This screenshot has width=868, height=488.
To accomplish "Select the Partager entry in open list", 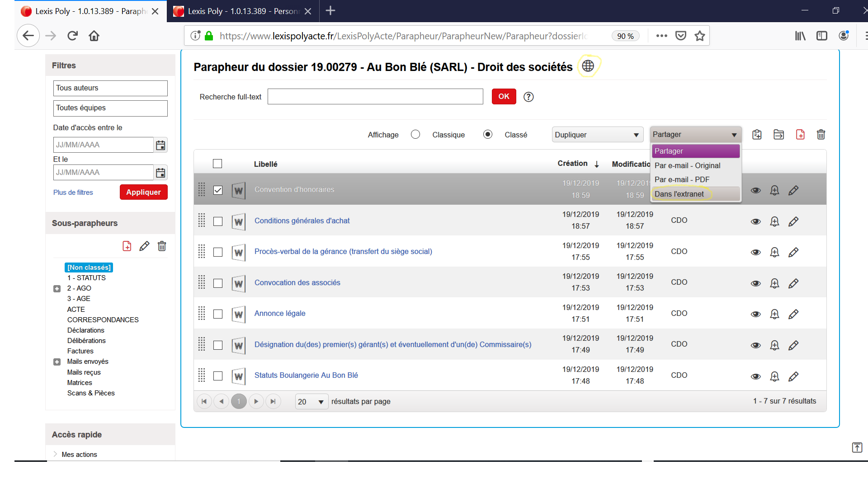I will (x=696, y=151).
